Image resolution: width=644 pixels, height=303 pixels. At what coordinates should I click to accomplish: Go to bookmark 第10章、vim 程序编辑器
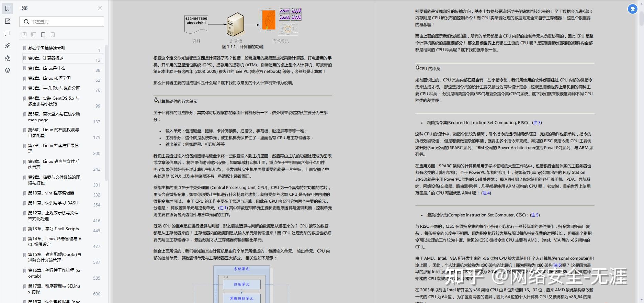click(x=51, y=193)
